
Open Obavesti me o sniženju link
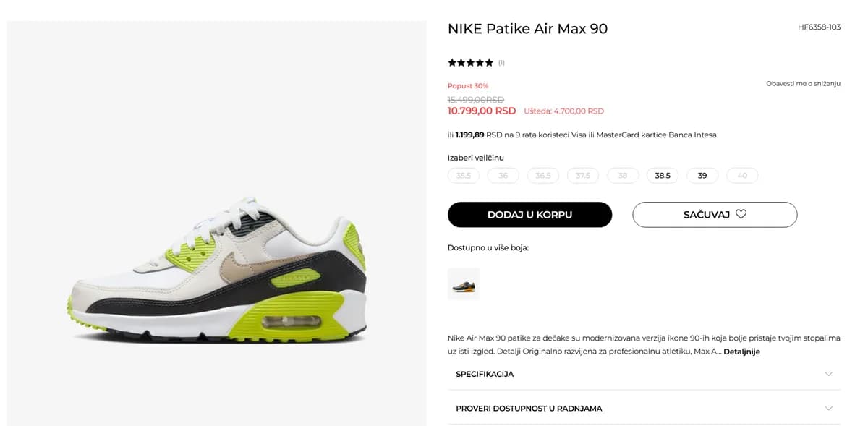coord(803,84)
